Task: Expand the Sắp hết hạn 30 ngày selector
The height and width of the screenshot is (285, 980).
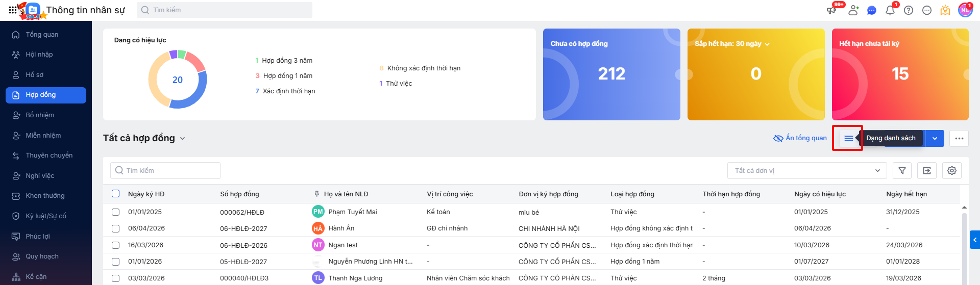Action: point(767,44)
